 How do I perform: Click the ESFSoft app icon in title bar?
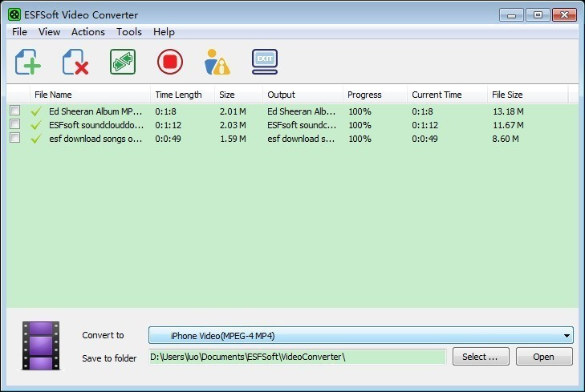coord(14,15)
